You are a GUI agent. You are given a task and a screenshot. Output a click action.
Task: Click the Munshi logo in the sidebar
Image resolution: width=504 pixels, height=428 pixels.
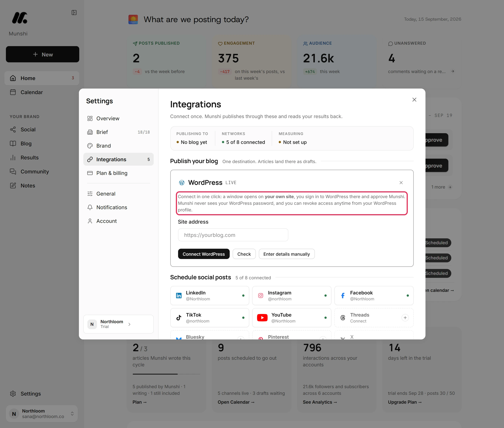click(20, 18)
